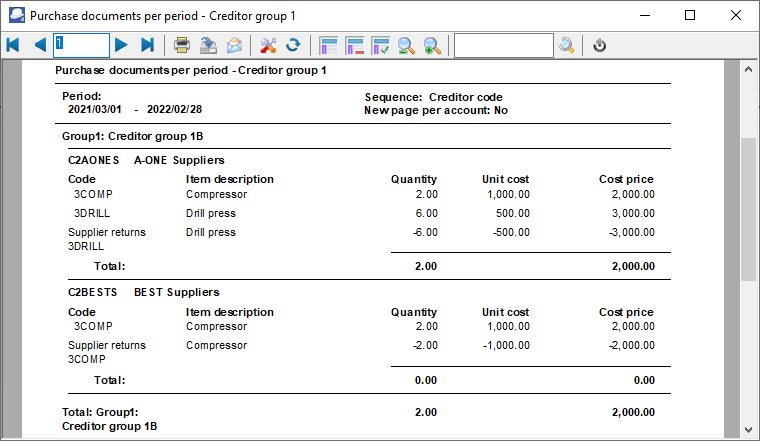Click 'Creditor group 1B' text at bottom
The height and width of the screenshot is (441, 760).
[x=110, y=426]
